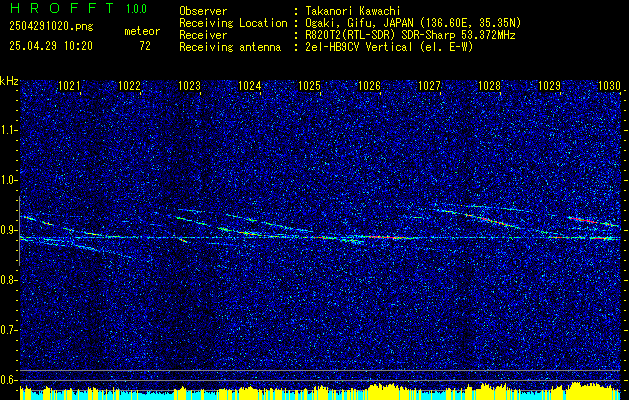Click the 1.1 kHz frequency label
The height and width of the screenshot is (400, 629).
pos(8,130)
